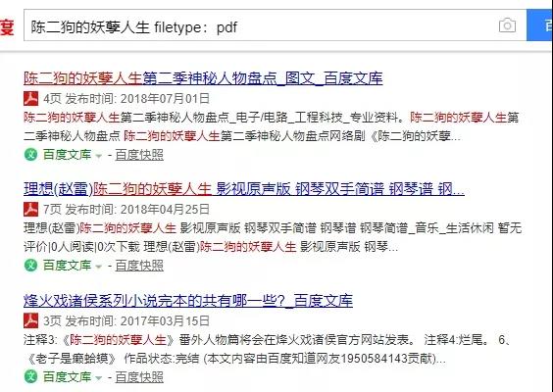Image resolution: width=553 pixels, height=392 pixels.
Task: Open 百度快照 for 神秘人物盘点 result
Action: (x=139, y=155)
